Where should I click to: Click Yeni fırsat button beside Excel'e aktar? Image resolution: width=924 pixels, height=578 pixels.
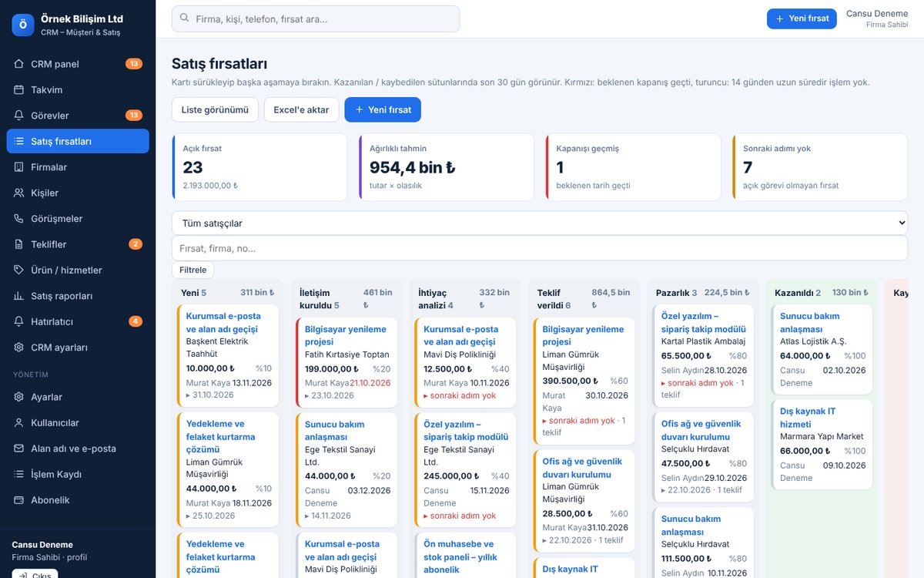(x=383, y=109)
